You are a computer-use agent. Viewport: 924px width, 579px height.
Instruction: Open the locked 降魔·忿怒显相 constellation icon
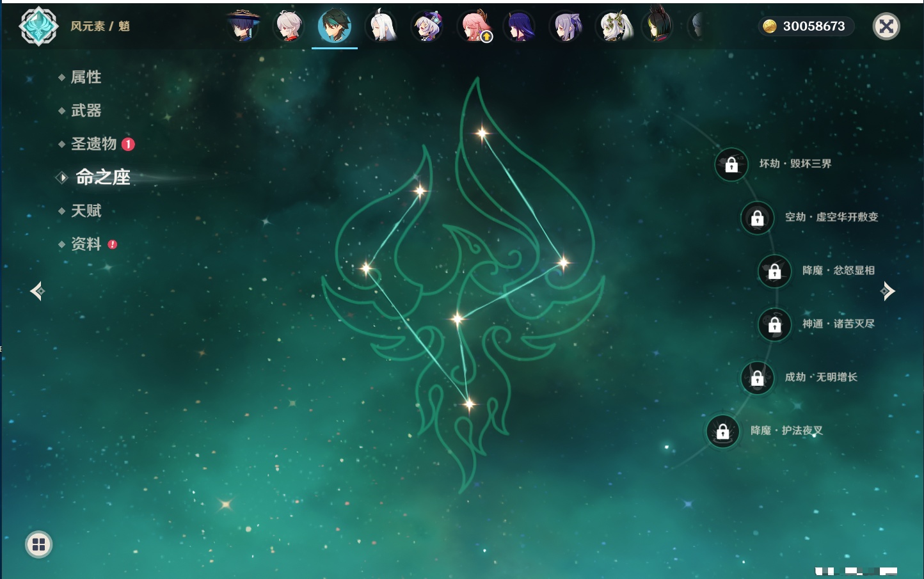click(775, 271)
